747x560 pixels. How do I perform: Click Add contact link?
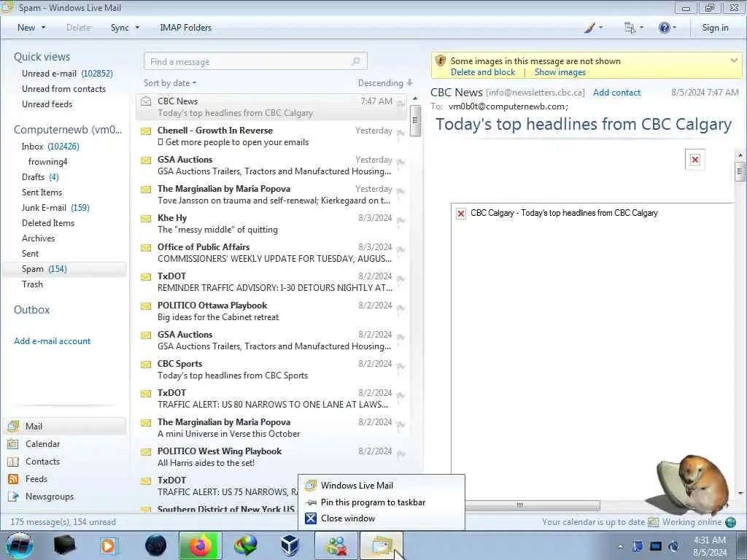(616, 93)
